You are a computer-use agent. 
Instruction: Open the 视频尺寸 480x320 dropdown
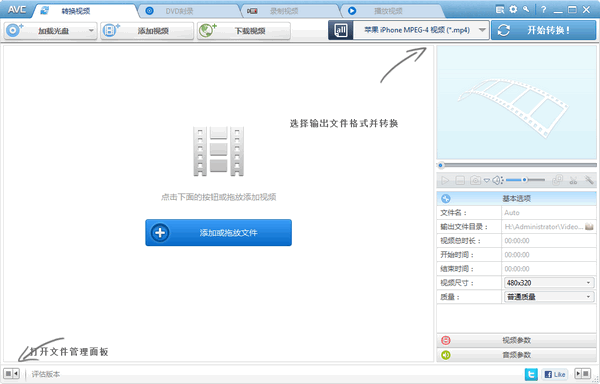549,283
